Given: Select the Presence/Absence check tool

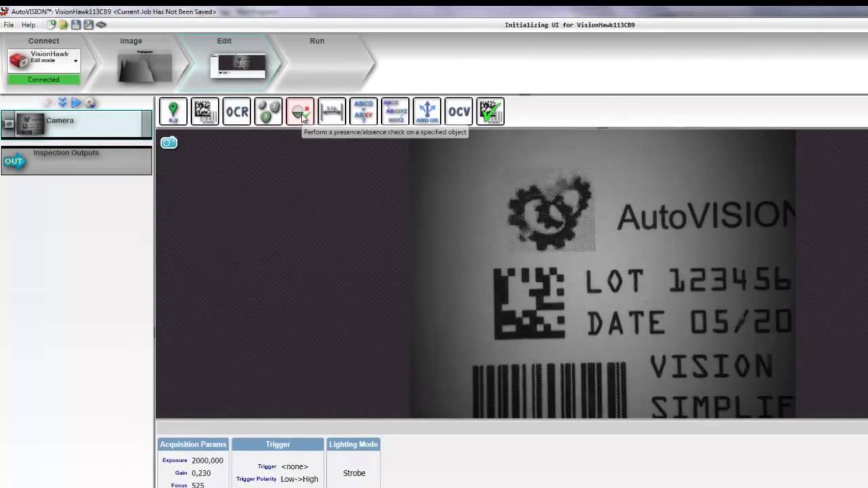Looking at the screenshot, I should tap(300, 111).
